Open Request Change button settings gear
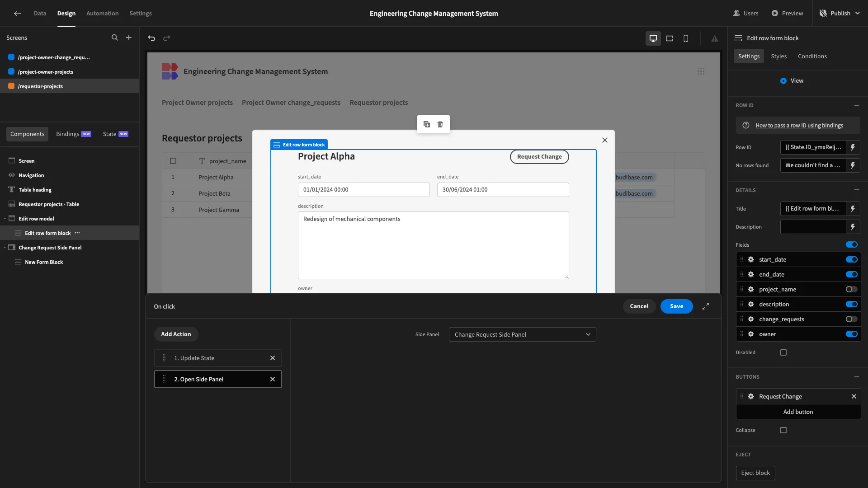This screenshot has width=868, height=488. coord(751,396)
